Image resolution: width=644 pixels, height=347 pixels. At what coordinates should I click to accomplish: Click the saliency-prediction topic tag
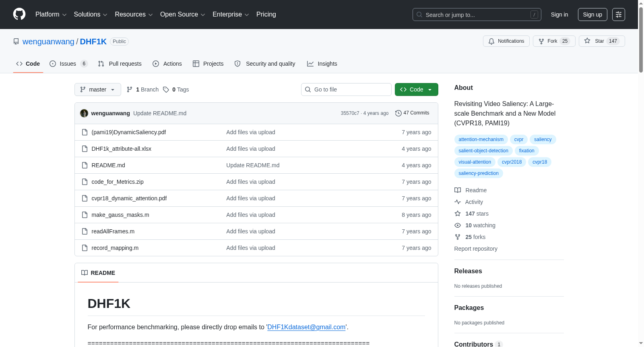[x=479, y=173]
